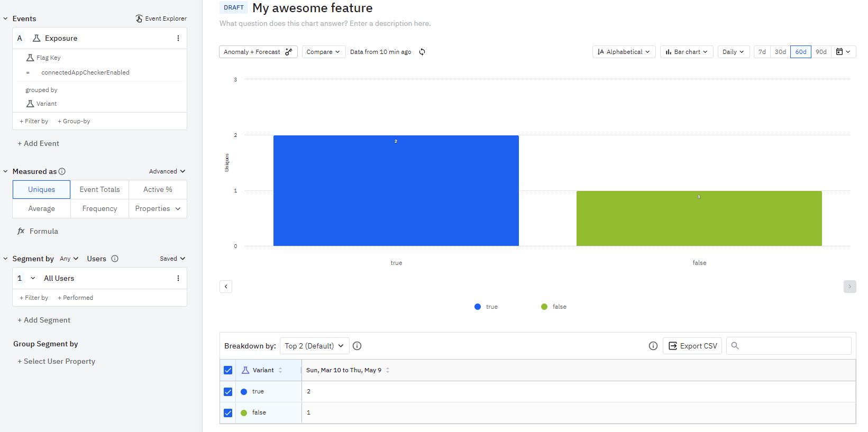Switch to Event Totals measurement
Screen dimensions: 868x432
(x=99, y=189)
